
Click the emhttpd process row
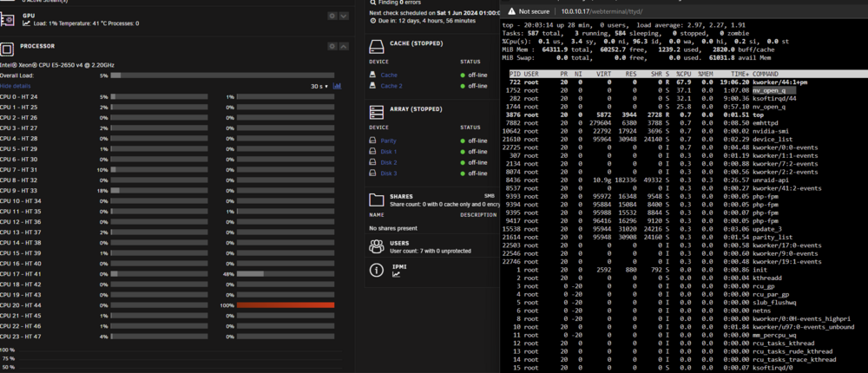click(686, 123)
